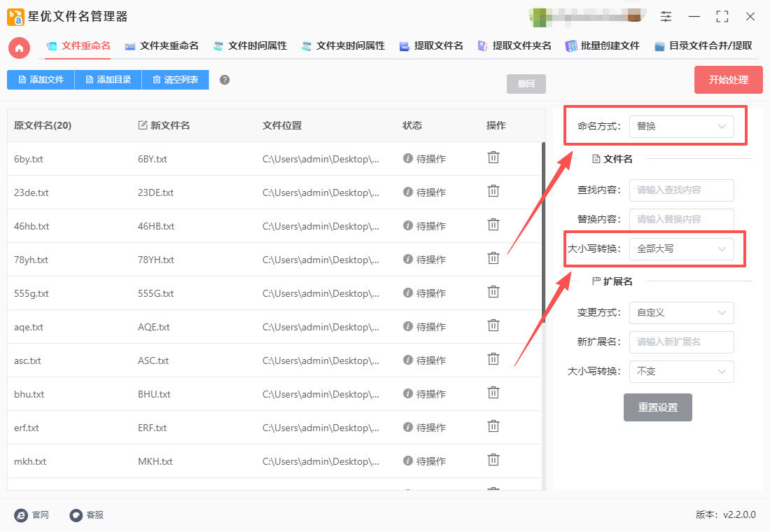Open the official website (官网) icon
770x532 pixels.
click(21, 515)
